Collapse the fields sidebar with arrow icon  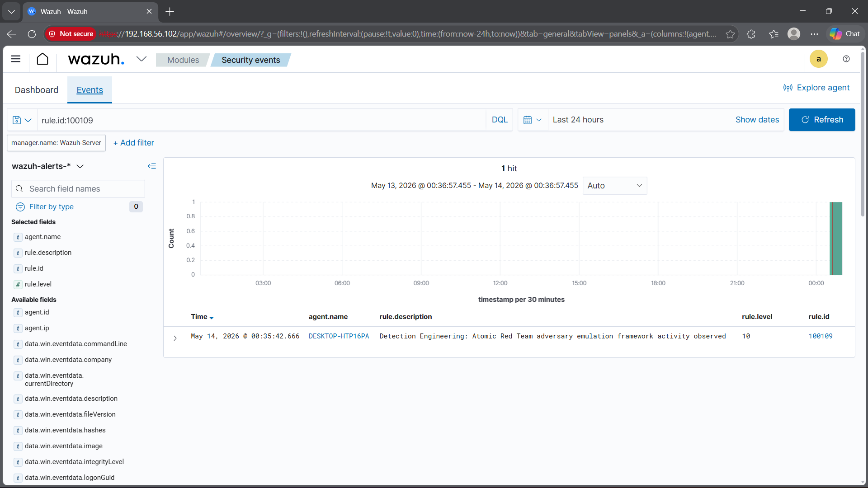pos(152,166)
